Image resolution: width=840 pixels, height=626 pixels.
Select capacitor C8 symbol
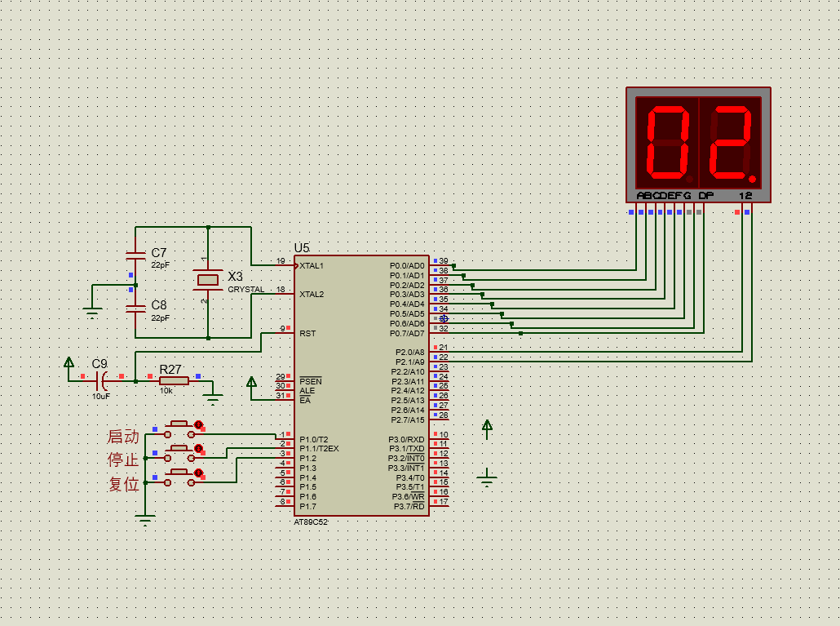135,309
